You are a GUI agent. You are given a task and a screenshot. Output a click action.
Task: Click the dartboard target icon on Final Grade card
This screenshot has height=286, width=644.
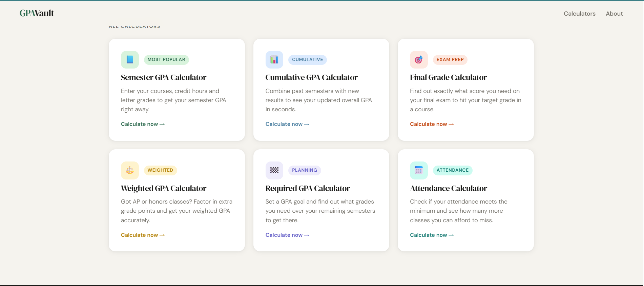coord(418,59)
